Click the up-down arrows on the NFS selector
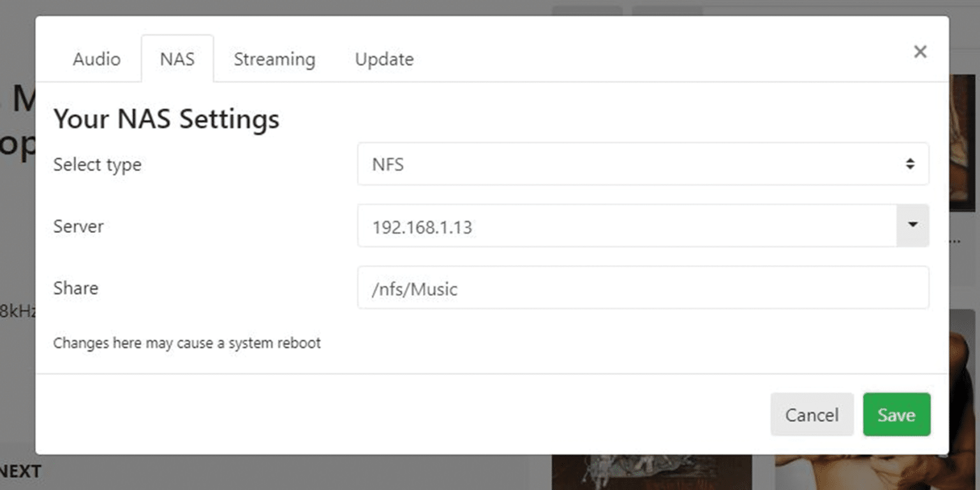Image resolution: width=980 pixels, height=490 pixels. pyautogui.click(x=910, y=164)
